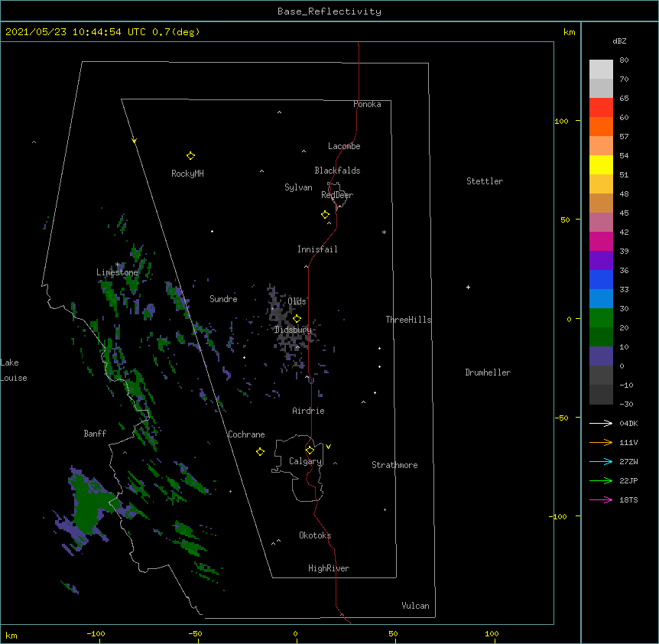Click the green 22JP arrow legend
Viewport: 659px width, 644px height.
[x=601, y=480]
